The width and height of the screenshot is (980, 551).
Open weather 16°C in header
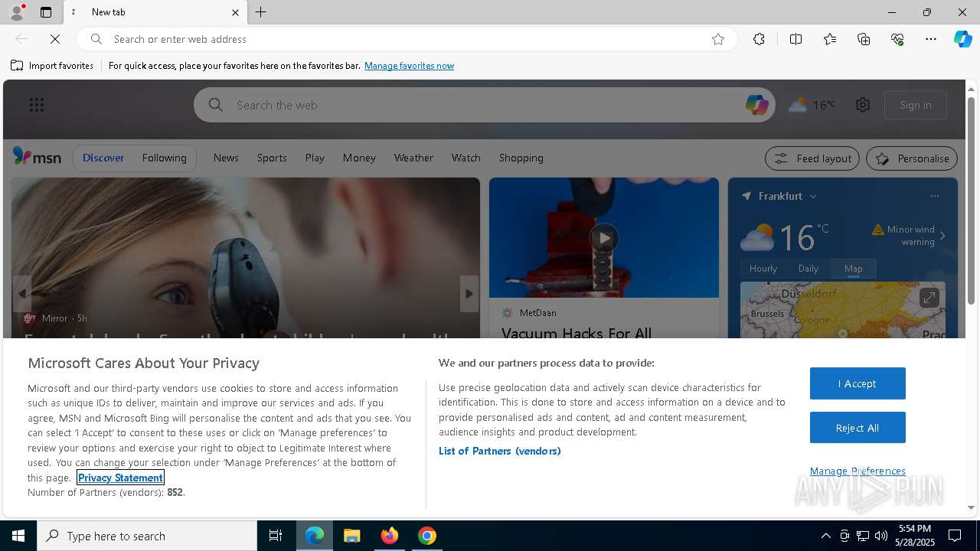(812, 105)
